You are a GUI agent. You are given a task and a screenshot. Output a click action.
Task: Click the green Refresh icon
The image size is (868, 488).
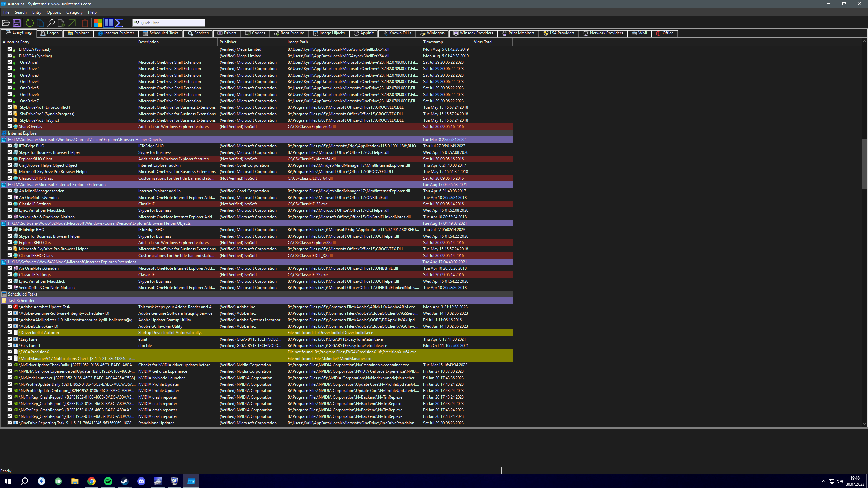29,23
